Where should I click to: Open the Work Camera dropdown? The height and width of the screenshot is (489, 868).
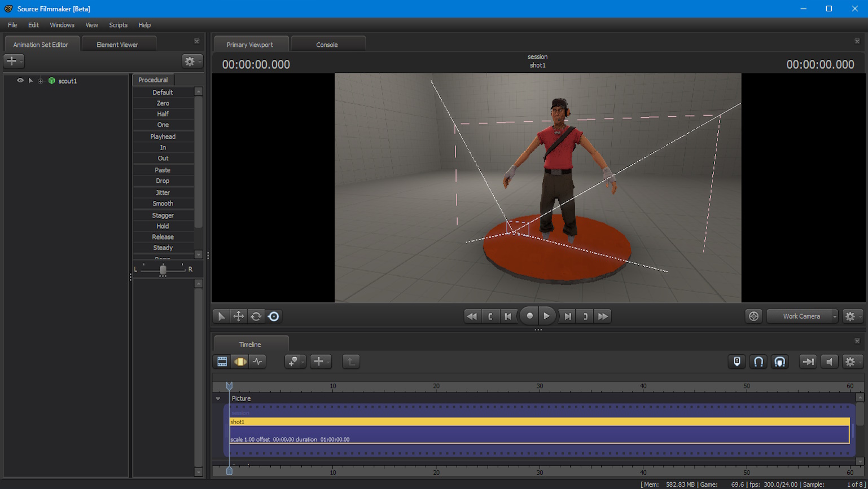[x=801, y=316]
